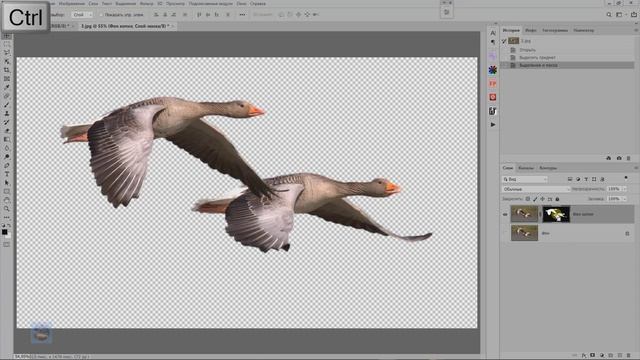Switch to the Навигатор tab
Image resolution: width=640 pixels, height=360 pixels.
click(584, 30)
